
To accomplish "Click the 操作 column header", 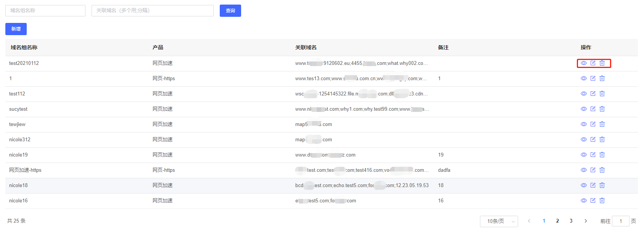I will pos(586,47).
